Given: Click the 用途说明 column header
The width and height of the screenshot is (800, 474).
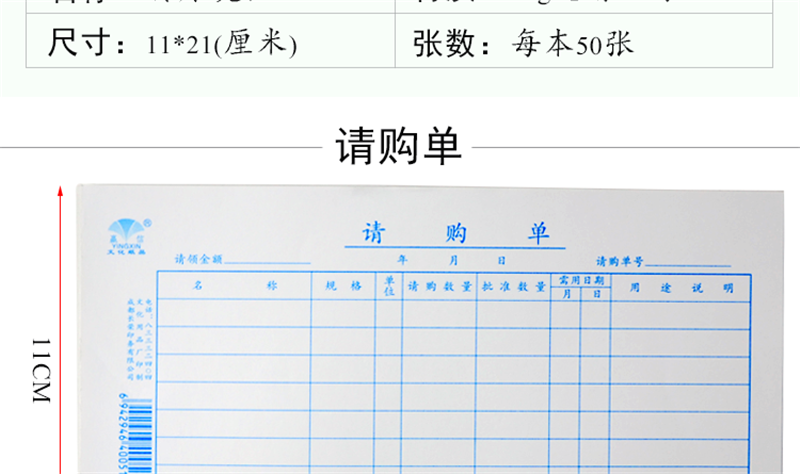Looking at the screenshot, I should point(681,288).
